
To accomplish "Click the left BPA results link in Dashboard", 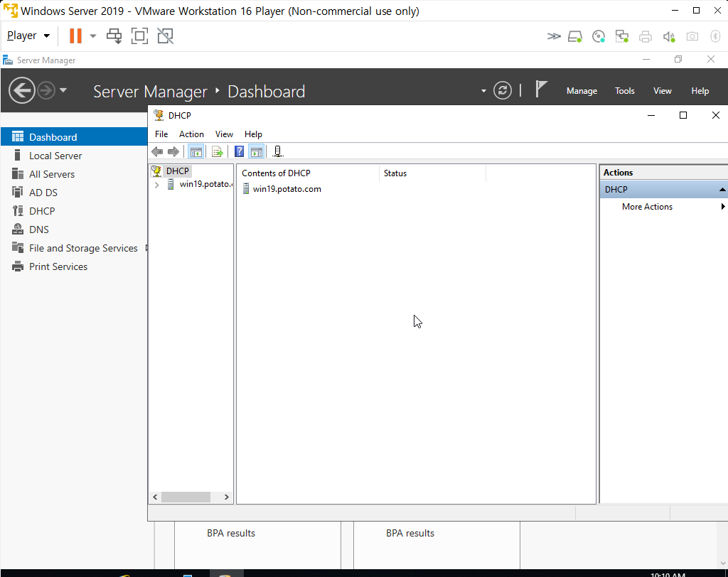I will [x=231, y=534].
